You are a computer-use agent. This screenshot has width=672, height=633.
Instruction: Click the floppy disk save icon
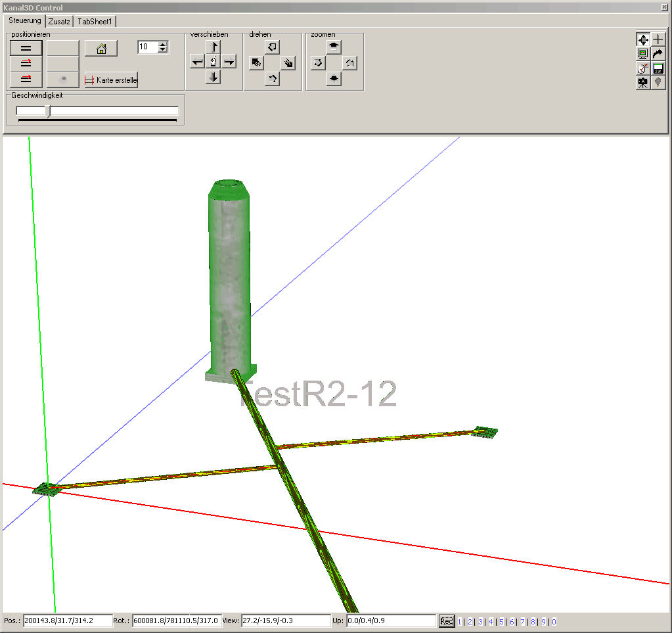[658, 68]
